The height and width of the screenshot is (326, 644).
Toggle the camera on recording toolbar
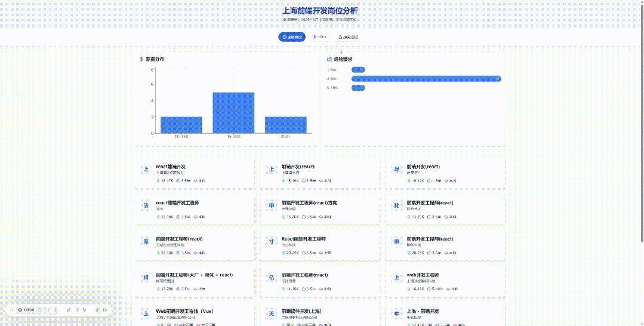(105, 310)
